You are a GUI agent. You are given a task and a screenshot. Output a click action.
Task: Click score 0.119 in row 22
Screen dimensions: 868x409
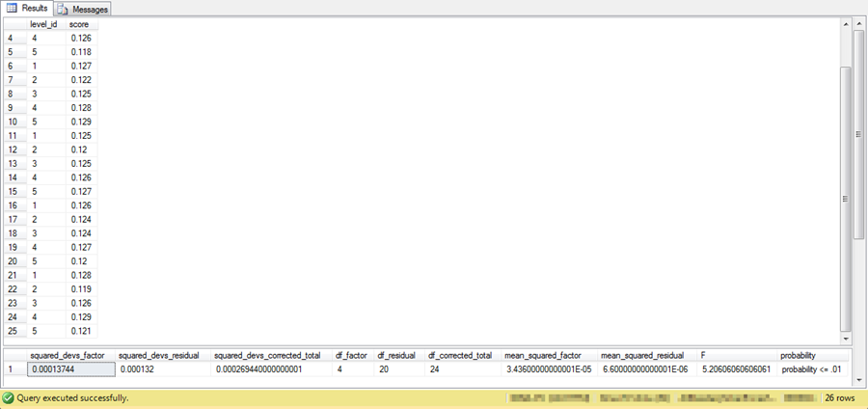click(x=82, y=289)
